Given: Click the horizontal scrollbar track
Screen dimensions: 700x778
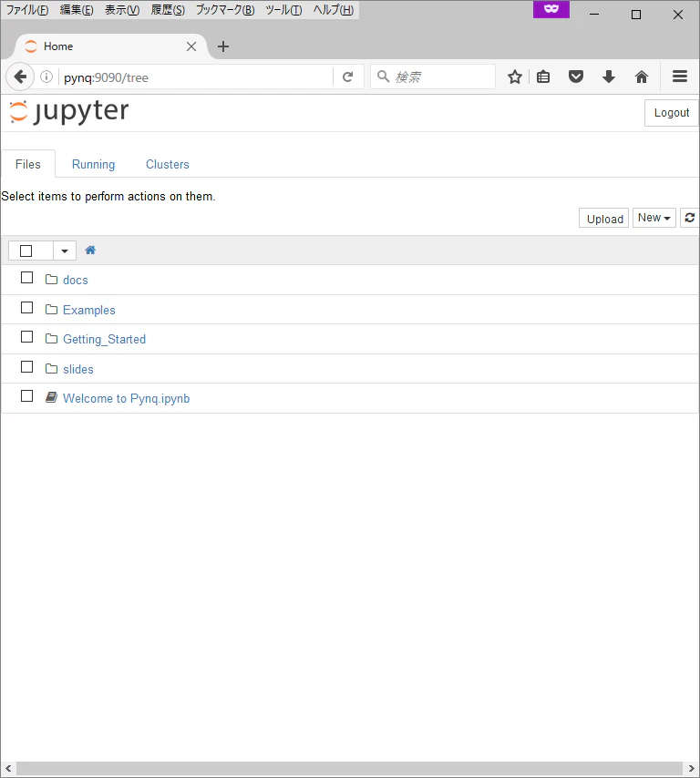Looking at the screenshot, I should point(349,768).
